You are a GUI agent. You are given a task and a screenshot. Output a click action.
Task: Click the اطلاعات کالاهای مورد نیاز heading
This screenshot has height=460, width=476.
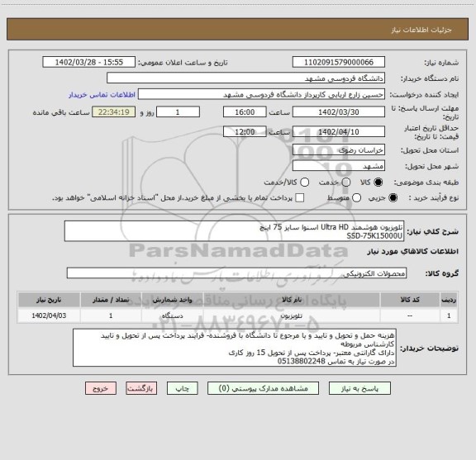pos(413,251)
